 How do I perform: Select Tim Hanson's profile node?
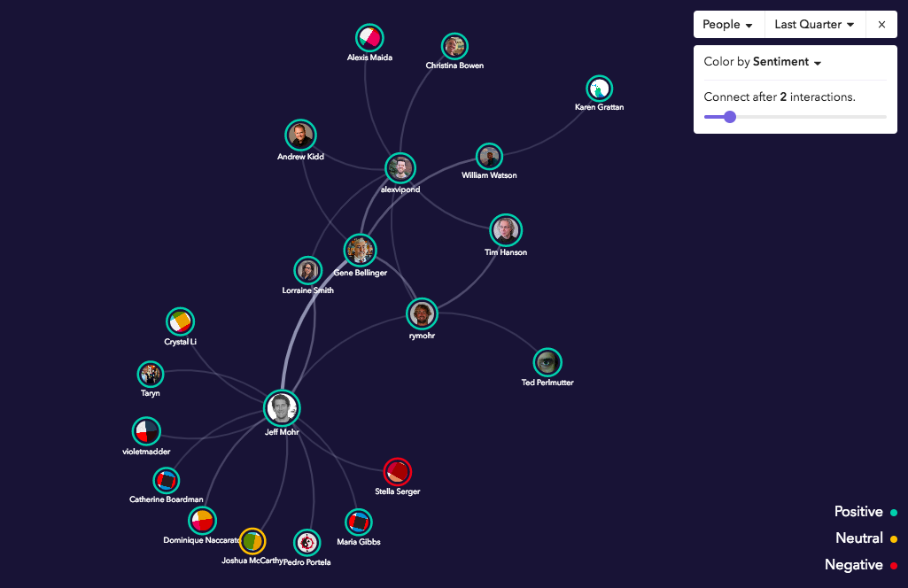(x=506, y=230)
